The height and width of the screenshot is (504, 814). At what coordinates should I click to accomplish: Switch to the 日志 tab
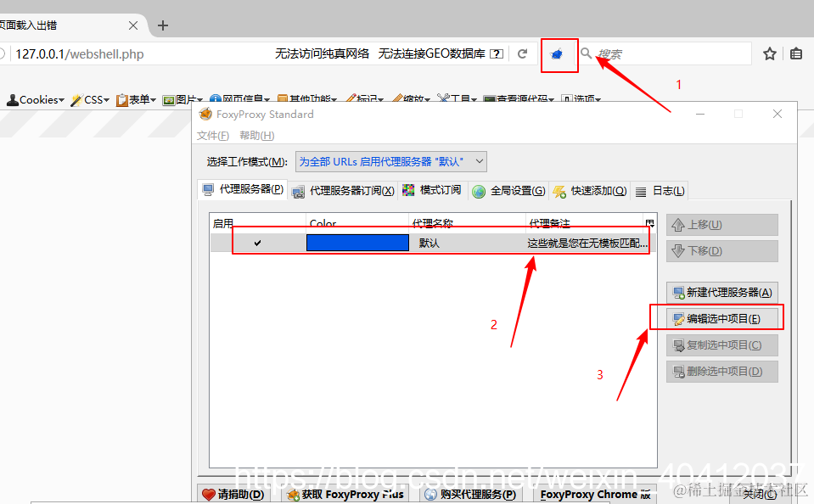pos(660,190)
